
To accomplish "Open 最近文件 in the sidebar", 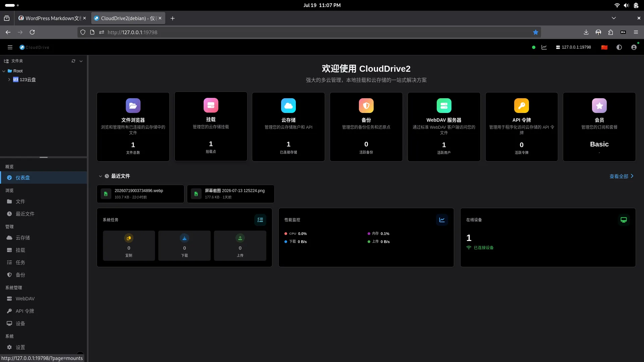I will [44, 214].
